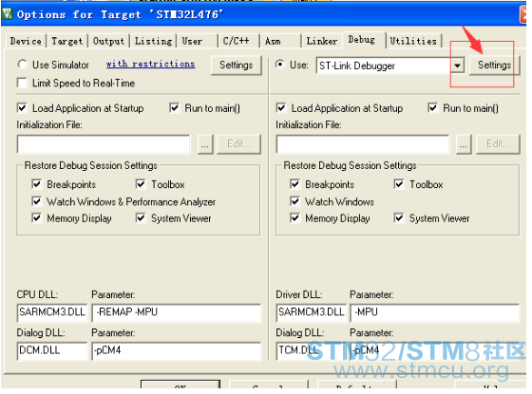
Task: Open the 'with restrictions' link
Action: (x=150, y=64)
